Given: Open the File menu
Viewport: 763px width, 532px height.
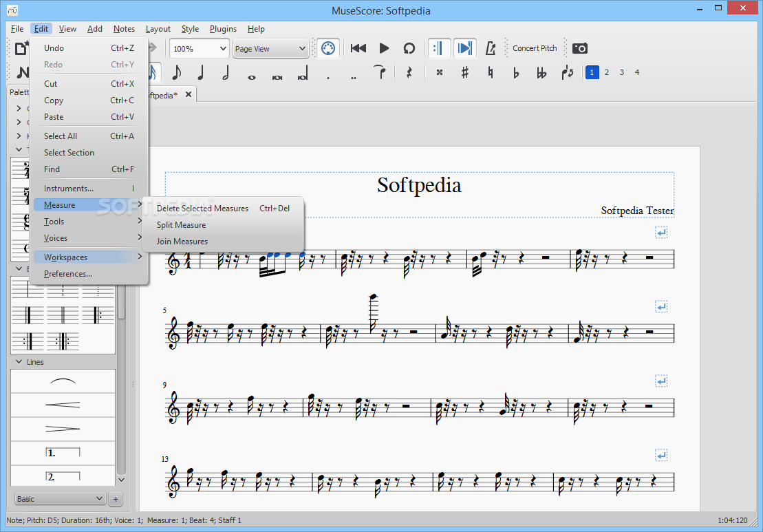Looking at the screenshot, I should click(x=17, y=29).
